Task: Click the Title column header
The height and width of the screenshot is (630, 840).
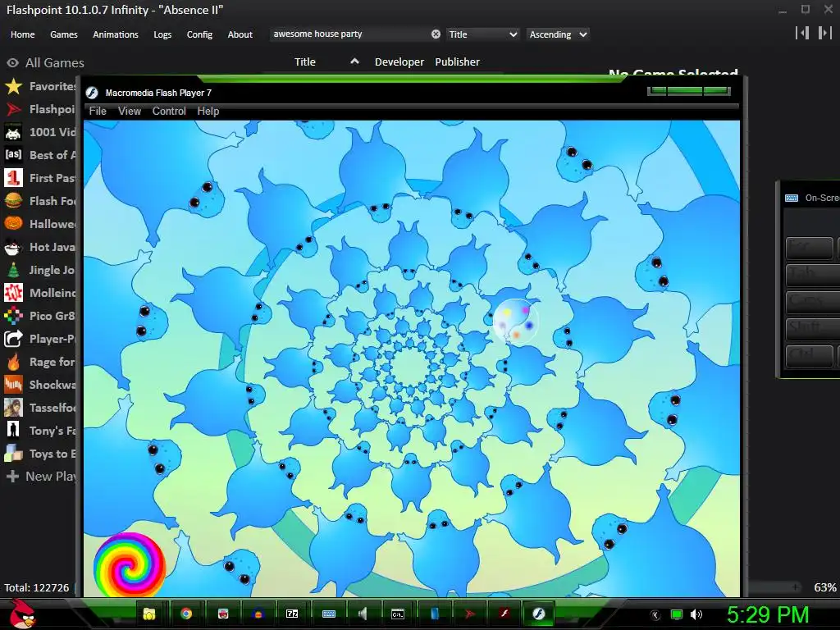Action: [305, 62]
